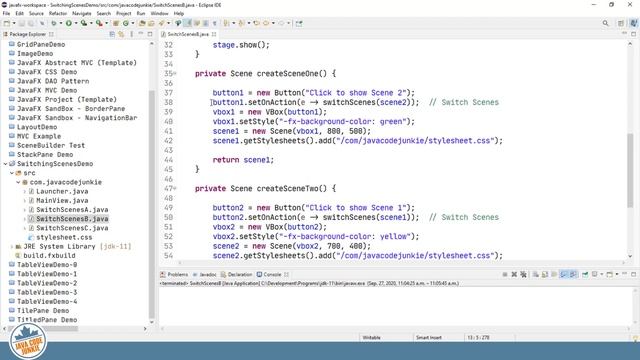Toggle console Pin Console icon
The width and height of the screenshot is (640, 360).
[585, 274]
